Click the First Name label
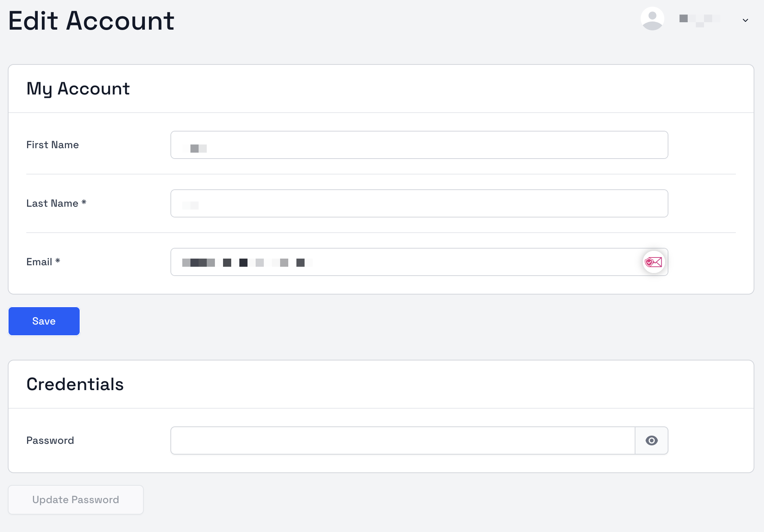This screenshot has width=764, height=532. (53, 145)
